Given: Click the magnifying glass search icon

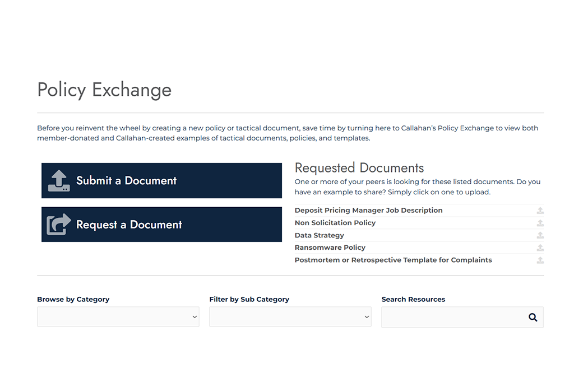Looking at the screenshot, I should point(533,318).
